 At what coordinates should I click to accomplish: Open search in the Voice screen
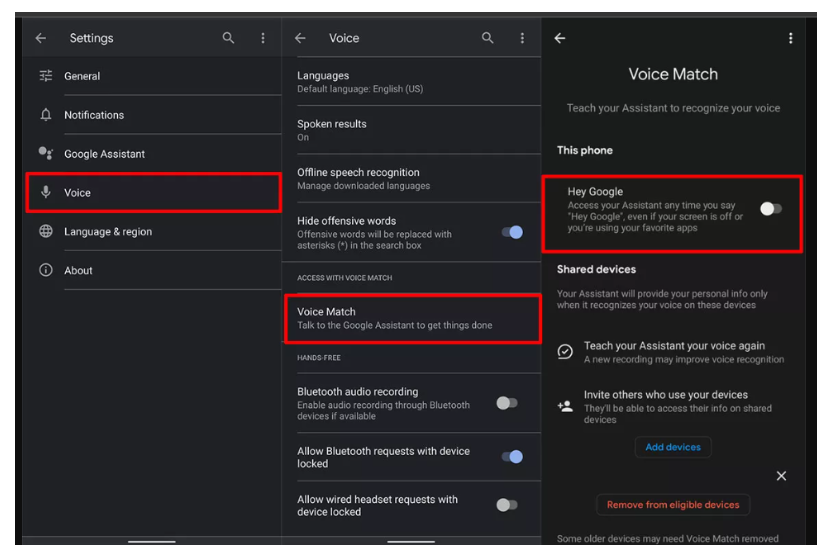(488, 38)
